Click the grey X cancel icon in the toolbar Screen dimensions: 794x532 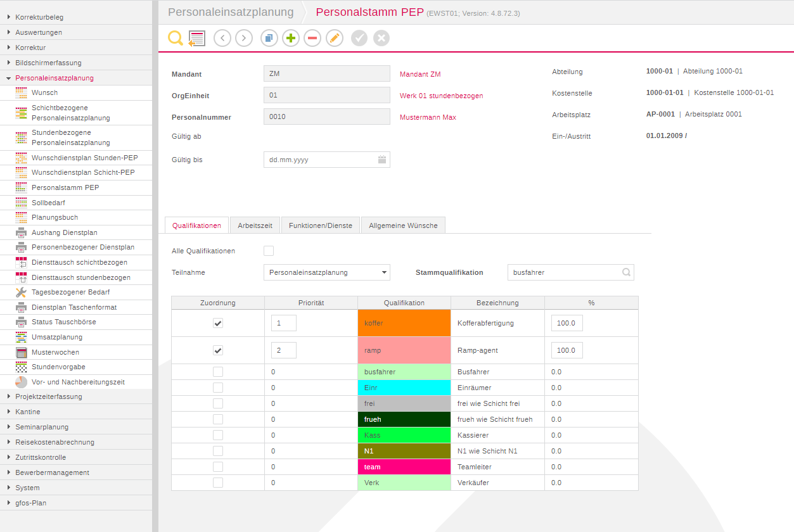(x=381, y=38)
